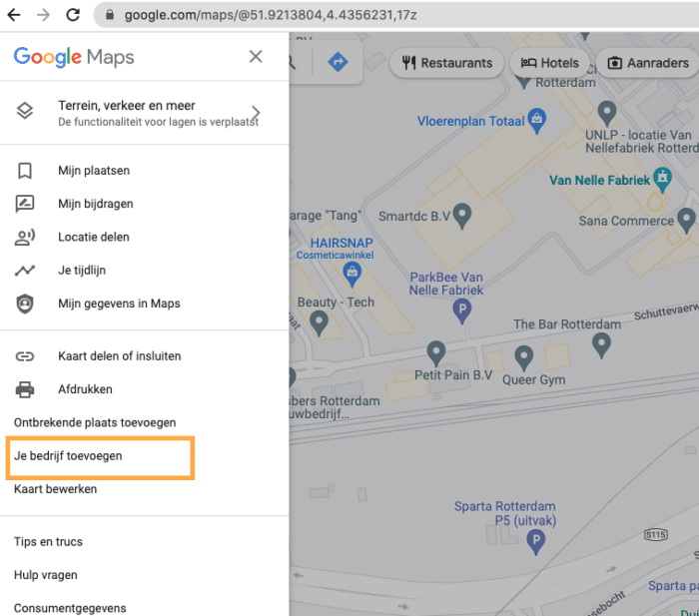Open Consumentgegevens
This screenshot has width=699, height=616.
click(x=70, y=608)
